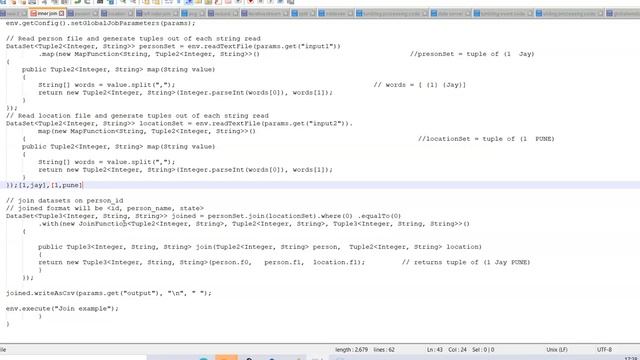Switch to the "inner join" file tab
This screenshot has width=640, height=360.
(x=47, y=13)
